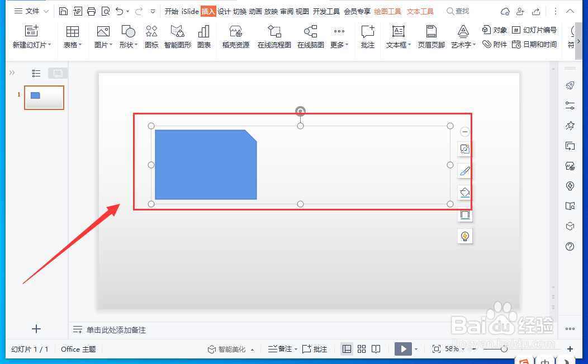588x364 pixels.
Task: Click 对象 object button
Action: coord(495,30)
